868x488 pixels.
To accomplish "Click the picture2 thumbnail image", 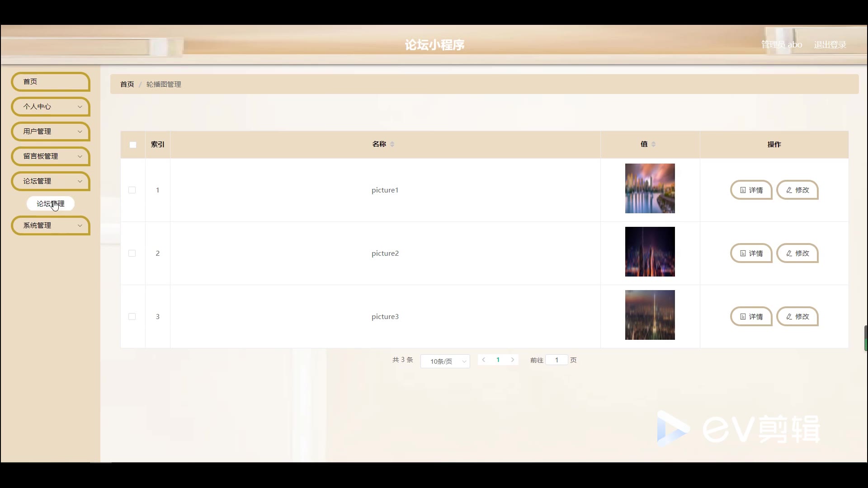I will tap(650, 252).
